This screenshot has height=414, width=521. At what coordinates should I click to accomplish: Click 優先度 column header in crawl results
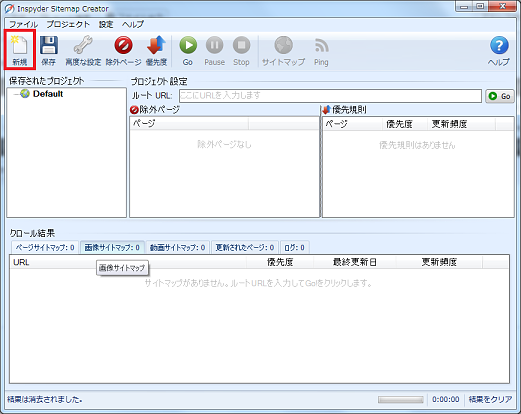click(x=280, y=262)
